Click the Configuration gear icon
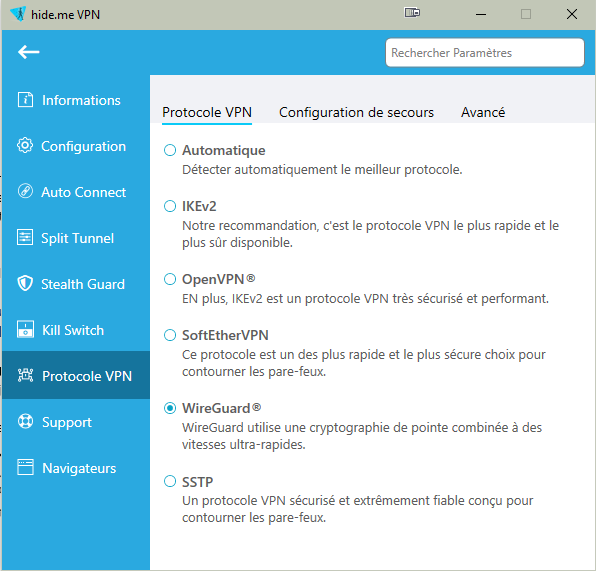Image resolution: width=596 pixels, height=571 pixels. (25, 146)
